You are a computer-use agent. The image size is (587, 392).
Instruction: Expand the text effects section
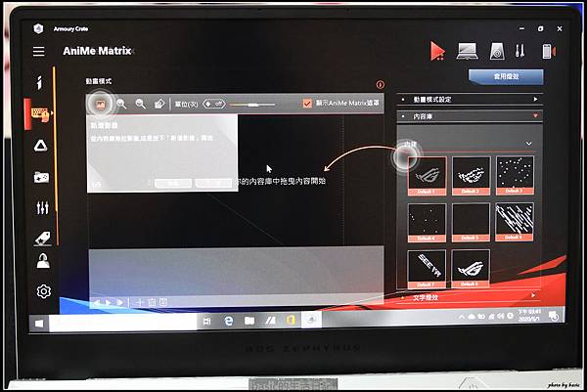point(470,297)
